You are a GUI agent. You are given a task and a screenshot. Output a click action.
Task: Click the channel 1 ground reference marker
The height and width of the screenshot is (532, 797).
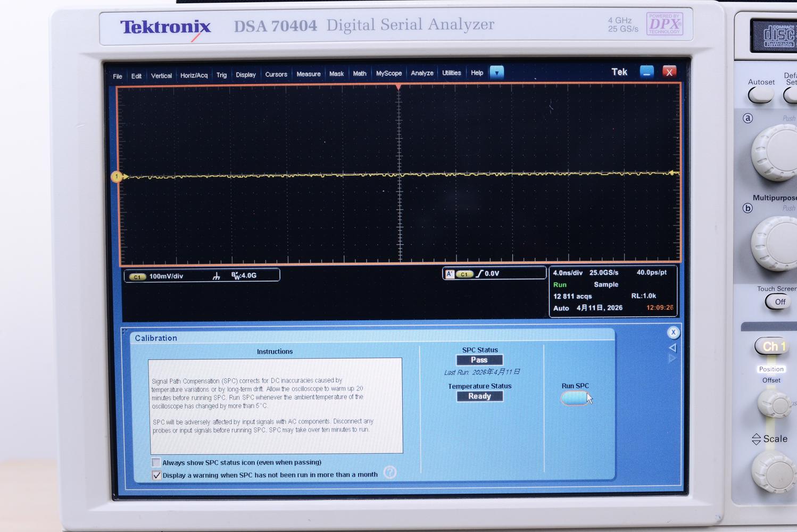pos(117,177)
